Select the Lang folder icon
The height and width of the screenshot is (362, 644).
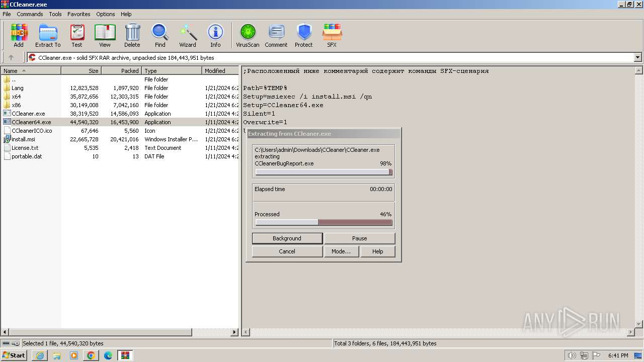(7, 88)
